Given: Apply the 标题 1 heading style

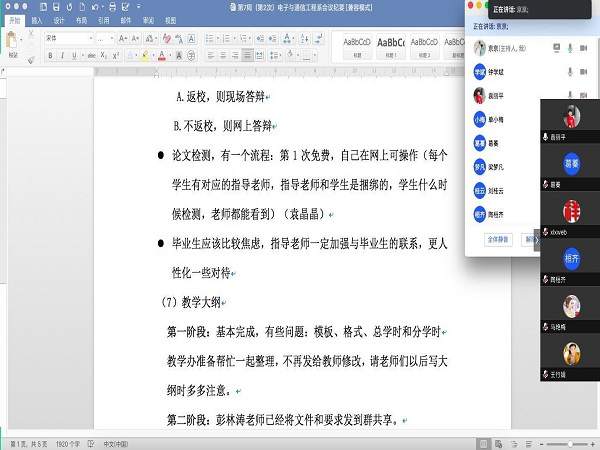Looking at the screenshot, I should pyautogui.click(x=391, y=46).
